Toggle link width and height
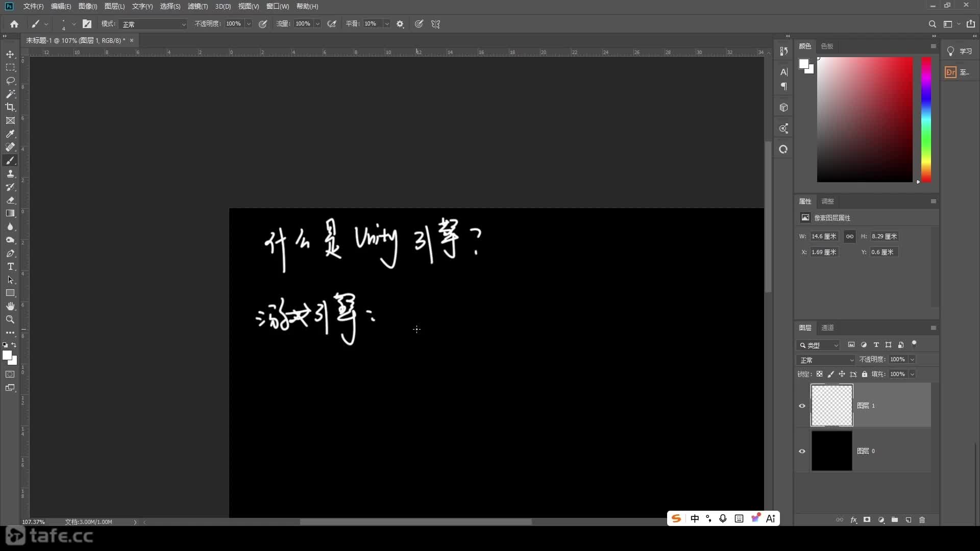 [x=849, y=236]
